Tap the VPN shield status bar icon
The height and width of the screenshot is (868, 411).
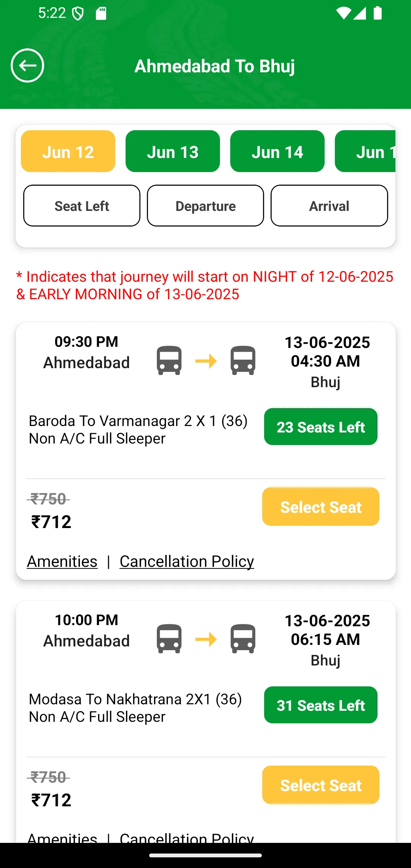point(78,14)
